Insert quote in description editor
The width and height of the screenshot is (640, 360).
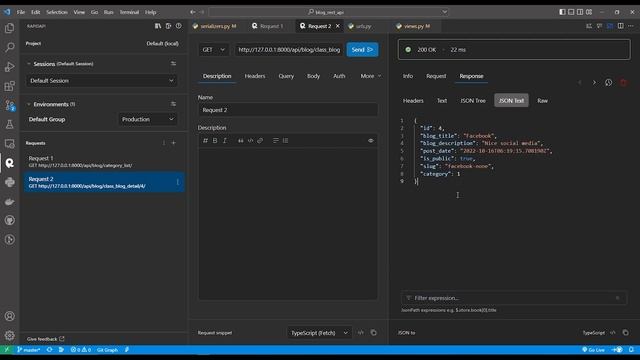point(240,140)
